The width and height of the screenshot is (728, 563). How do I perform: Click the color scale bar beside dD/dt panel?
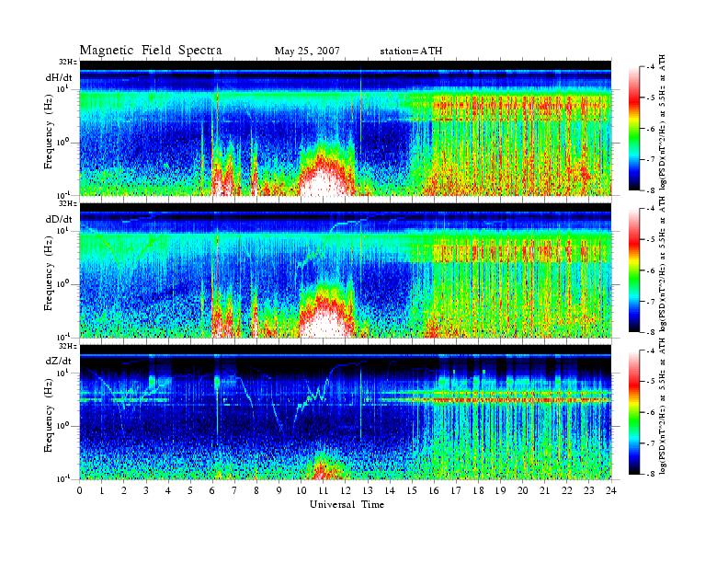(634, 270)
